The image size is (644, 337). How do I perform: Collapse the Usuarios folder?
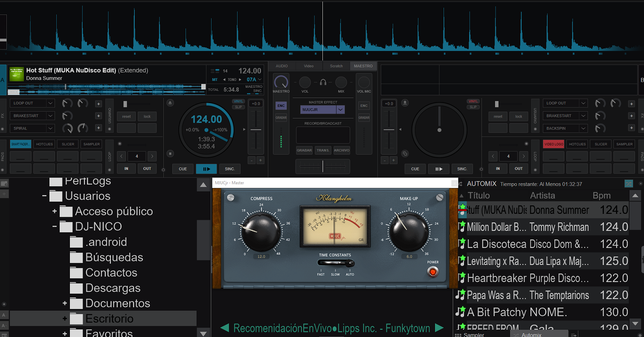click(44, 196)
